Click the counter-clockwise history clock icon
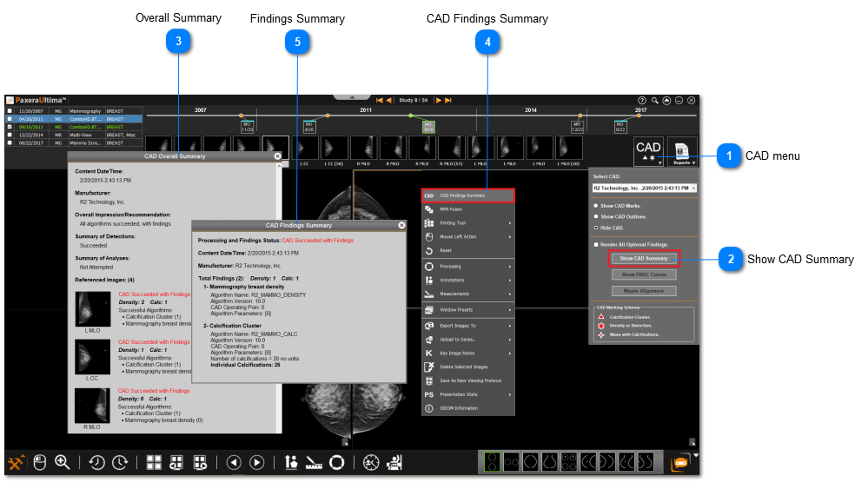 pyautogui.click(x=96, y=462)
